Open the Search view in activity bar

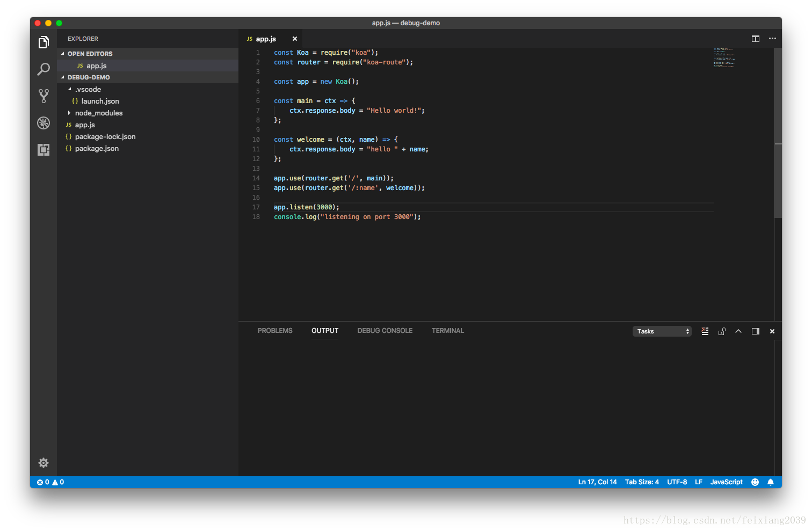pos(44,69)
